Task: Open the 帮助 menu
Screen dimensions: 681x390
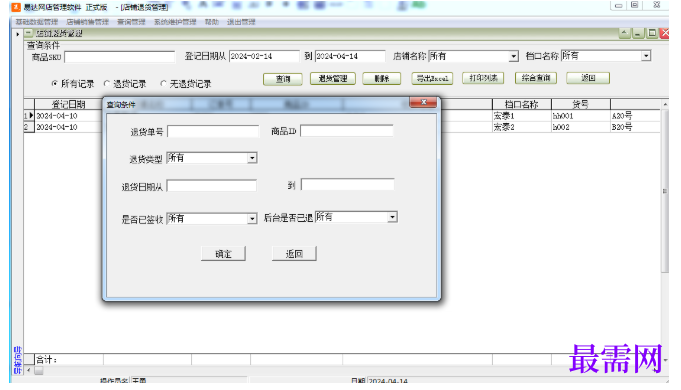Action: [x=212, y=22]
